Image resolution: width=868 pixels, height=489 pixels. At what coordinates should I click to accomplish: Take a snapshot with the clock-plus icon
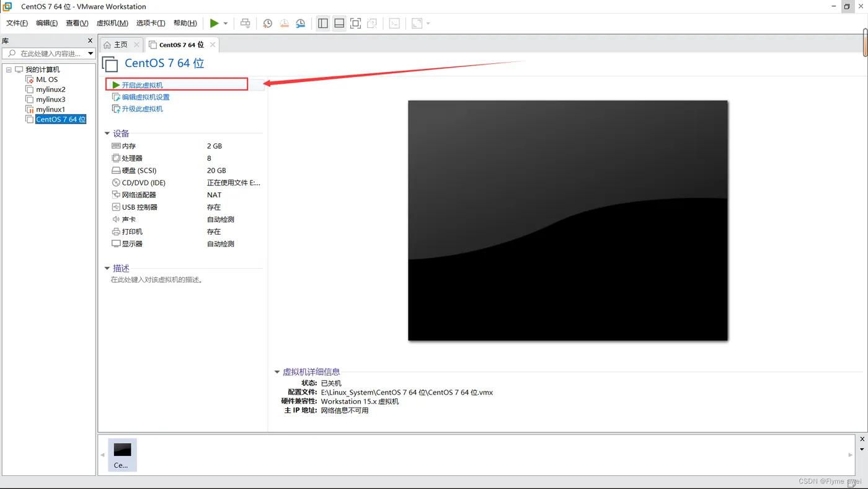click(267, 23)
